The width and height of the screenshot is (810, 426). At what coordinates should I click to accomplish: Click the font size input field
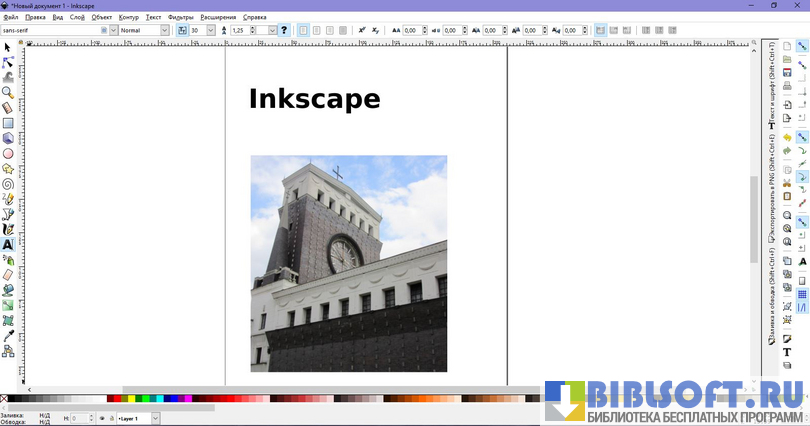pyautogui.click(x=197, y=31)
